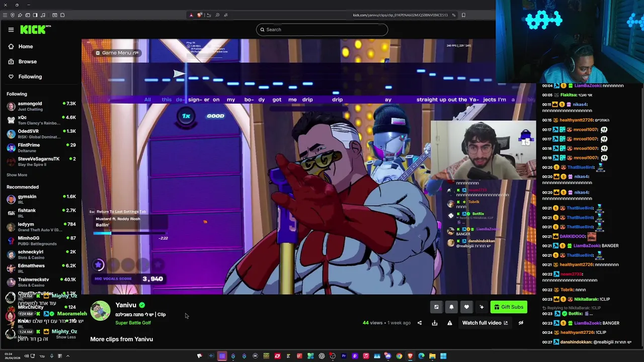Open gymskin's recommended channel
Screen dimensions: 644x362
(41, 199)
